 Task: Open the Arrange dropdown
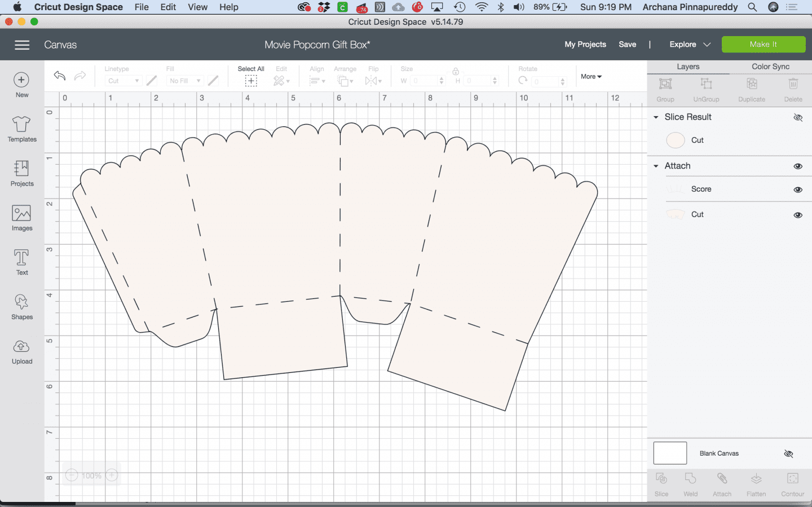click(x=345, y=81)
